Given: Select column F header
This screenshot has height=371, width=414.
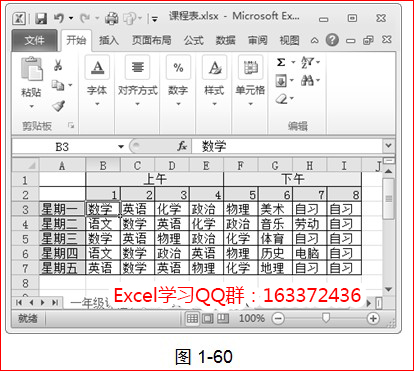Looking at the screenshot, I should click(x=241, y=165).
